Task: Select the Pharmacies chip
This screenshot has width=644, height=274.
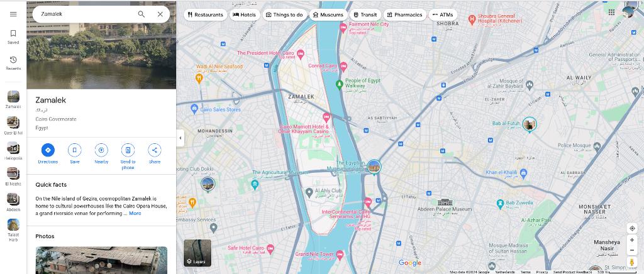Action: click(404, 14)
